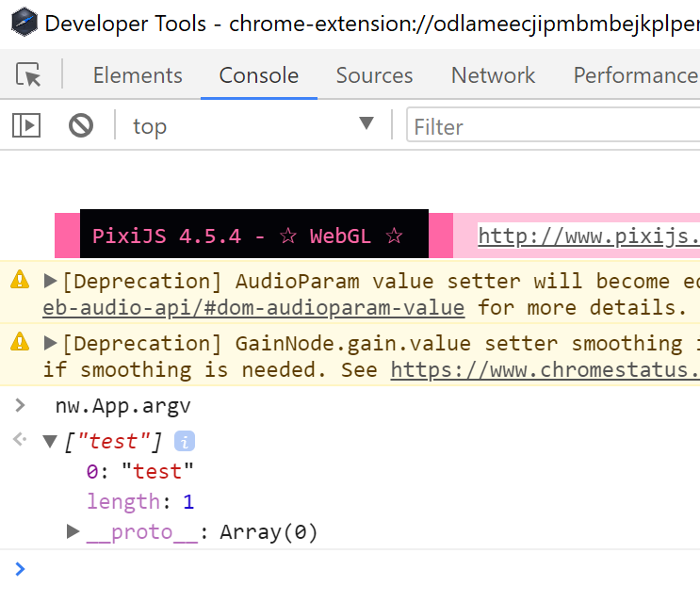The width and height of the screenshot is (700, 602).
Task: Open the Sources tab
Action: coord(374,75)
